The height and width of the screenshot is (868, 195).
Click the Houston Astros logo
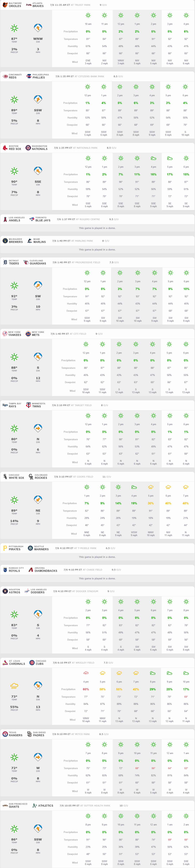tap(5, 591)
